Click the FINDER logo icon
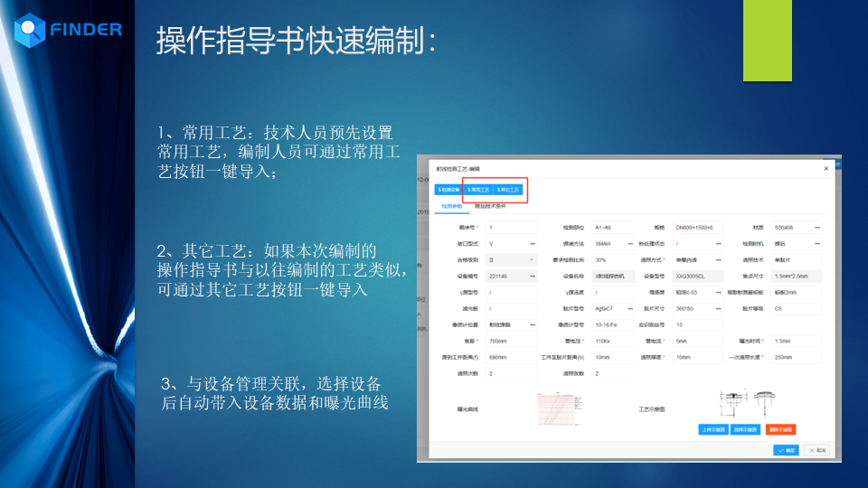The image size is (868, 488). click(30, 30)
